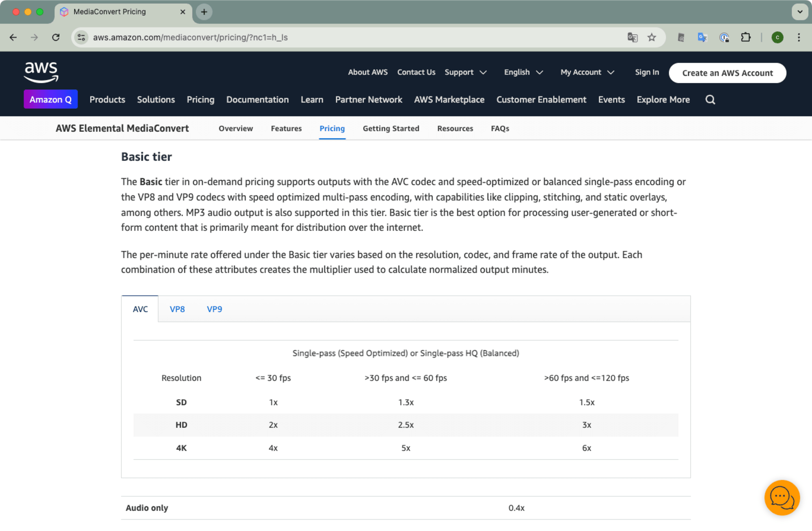The image size is (812, 531).
Task: Click the '>60 fps and <=120 fps' header
Action: (586, 378)
